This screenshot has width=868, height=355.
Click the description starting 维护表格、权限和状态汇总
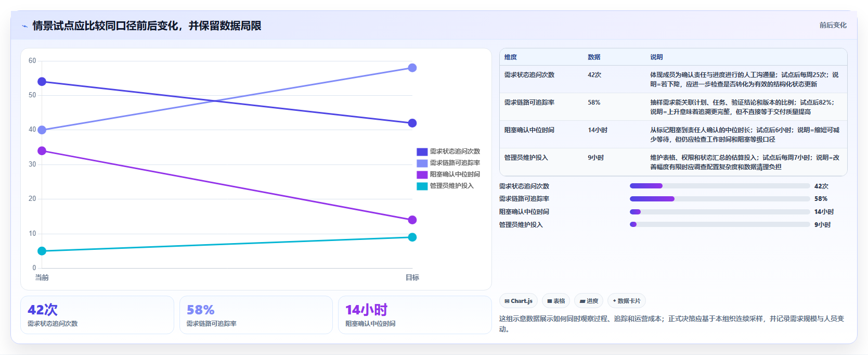745,162
